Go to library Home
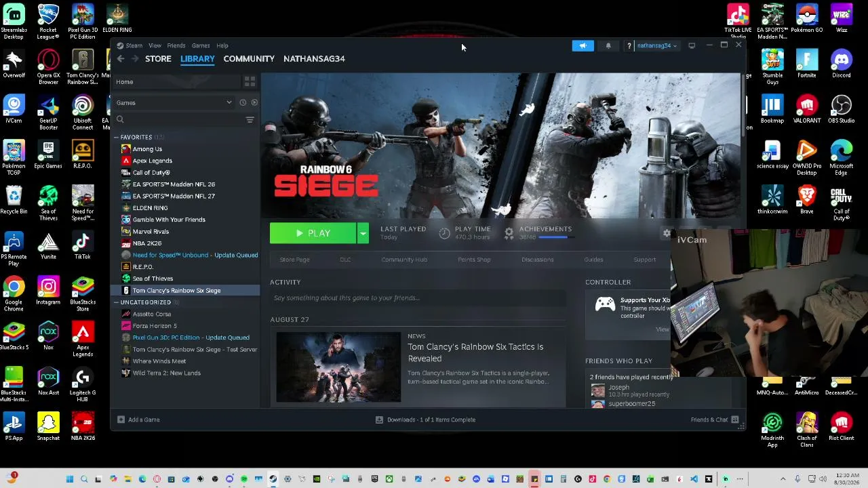Viewport: 868px width, 488px height. click(124, 82)
